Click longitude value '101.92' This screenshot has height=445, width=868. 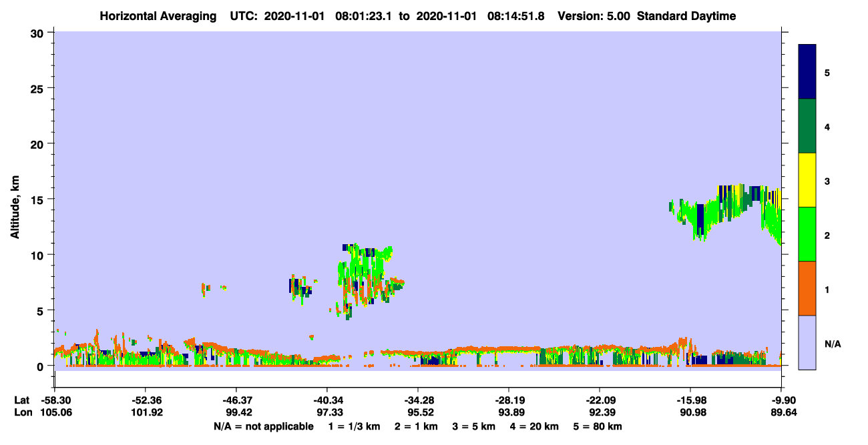[x=146, y=413]
